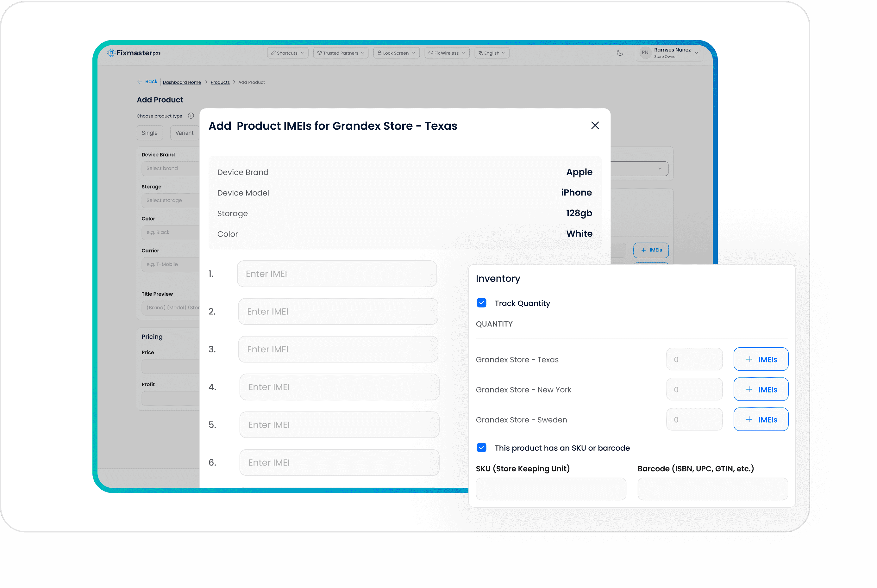Click the English language selector icon
This screenshot has width=877, height=588.
tap(482, 53)
